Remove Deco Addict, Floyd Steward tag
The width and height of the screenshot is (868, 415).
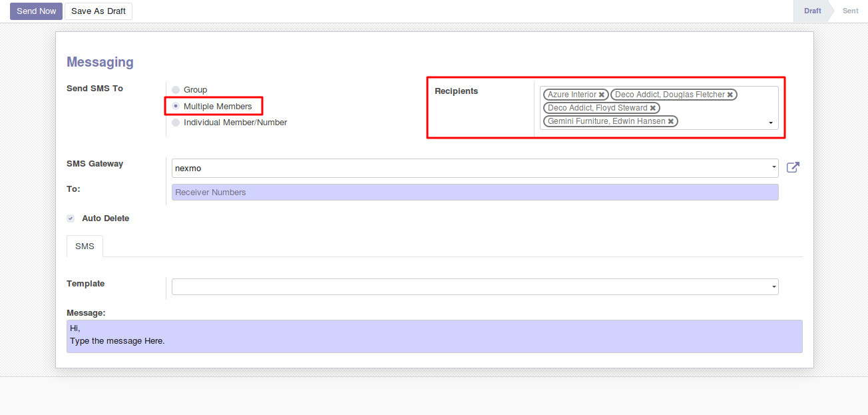[653, 108]
